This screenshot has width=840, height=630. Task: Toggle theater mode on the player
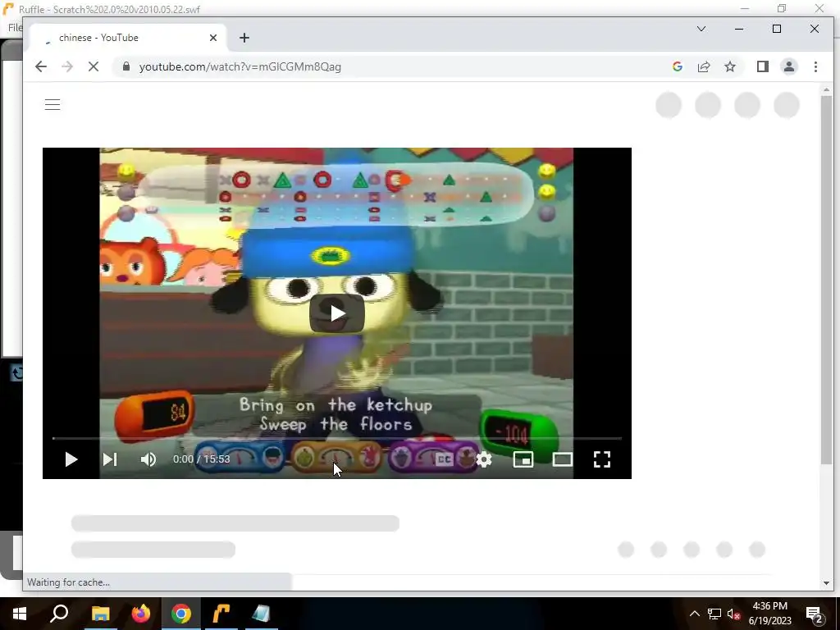click(x=563, y=459)
